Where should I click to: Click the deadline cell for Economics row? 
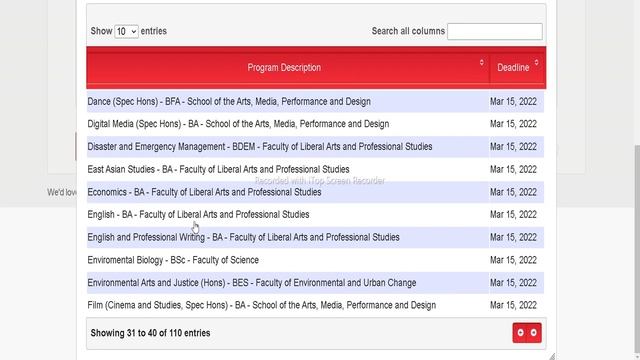(516, 192)
